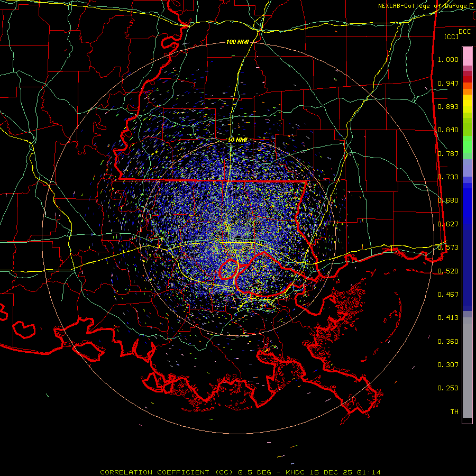Click the 50 NMI range ring label

[237, 140]
